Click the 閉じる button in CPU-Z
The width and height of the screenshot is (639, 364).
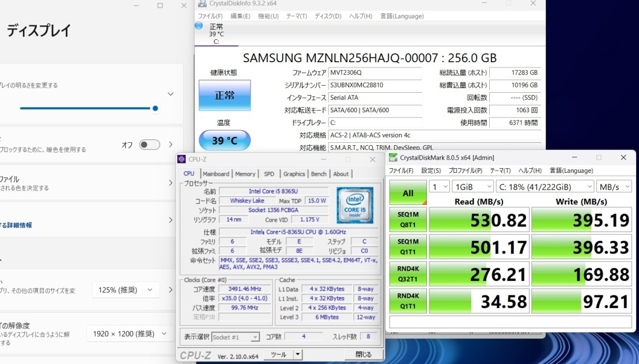point(364,355)
